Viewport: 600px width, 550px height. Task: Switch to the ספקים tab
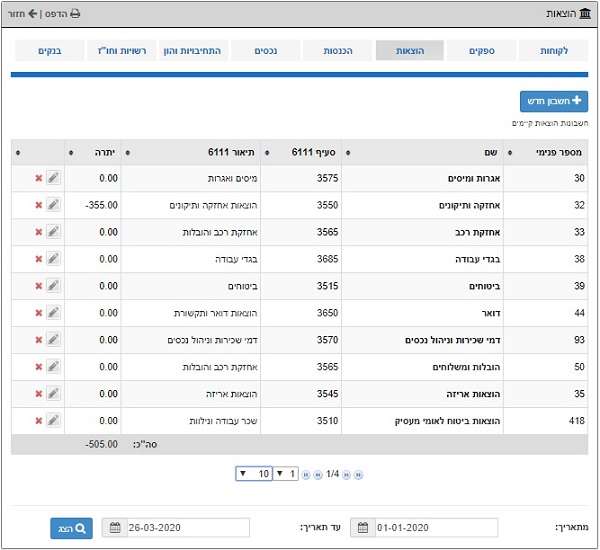pos(482,51)
